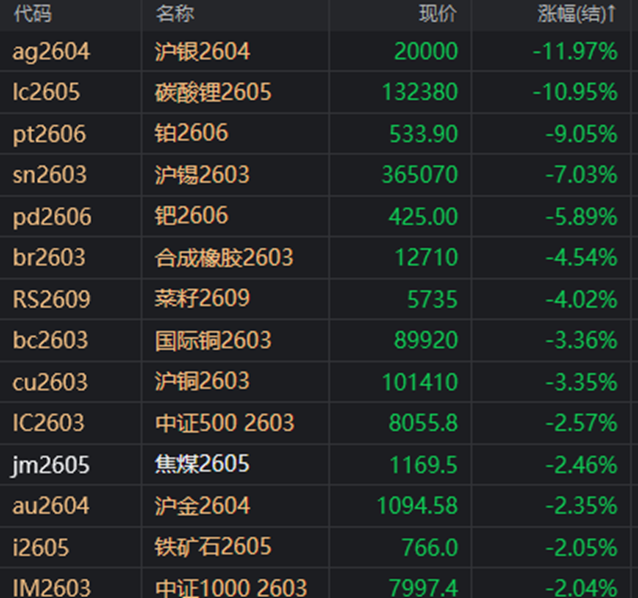Image resolution: width=638 pixels, height=598 pixels.
Task: Open 钯2606 contract name
Action: [x=191, y=216]
